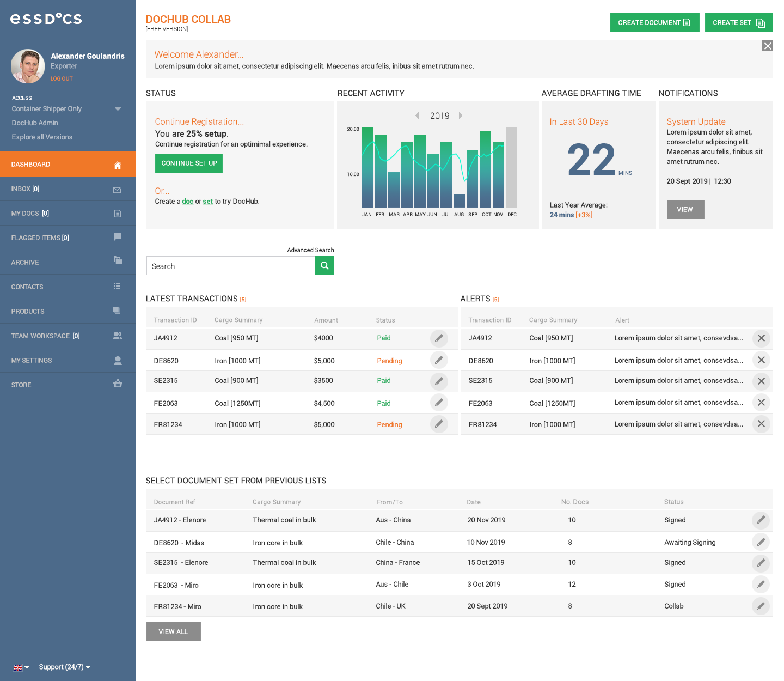The image size is (784, 681).
Task: Click the essDOCS logo
Action: (46, 19)
